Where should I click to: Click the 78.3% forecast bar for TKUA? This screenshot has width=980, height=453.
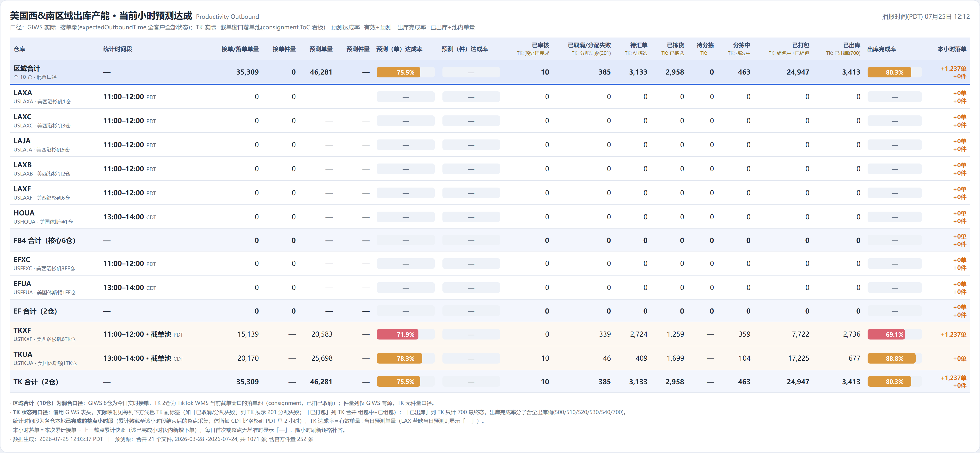399,358
